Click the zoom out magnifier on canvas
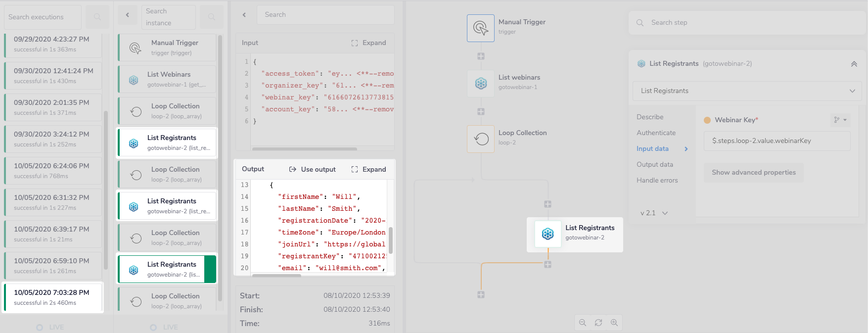 (583, 323)
